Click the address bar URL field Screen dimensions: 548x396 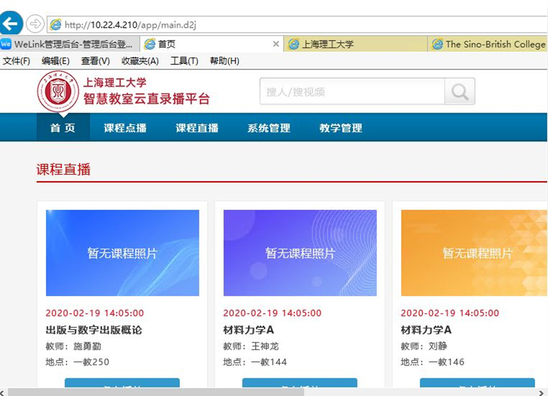297,25
